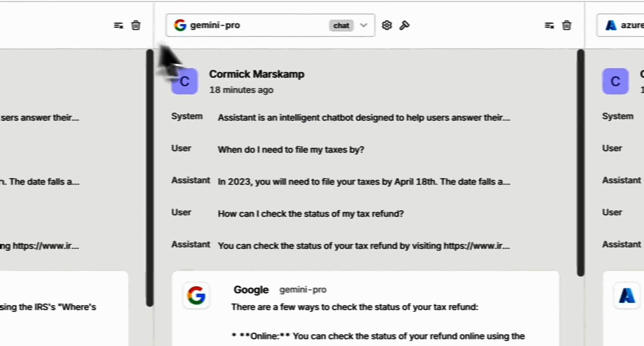Open the 'In 2023, you will need' assistant message
644x346 pixels.
coord(364,182)
